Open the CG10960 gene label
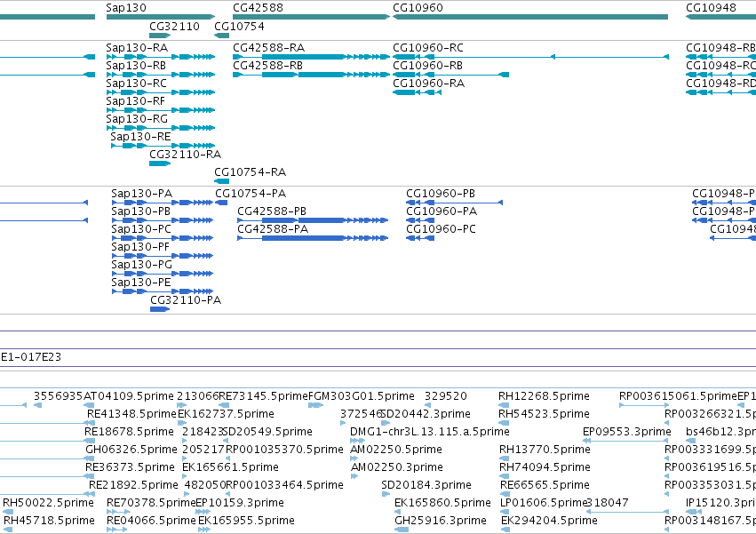756x534 pixels. pyautogui.click(x=418, y=8)
